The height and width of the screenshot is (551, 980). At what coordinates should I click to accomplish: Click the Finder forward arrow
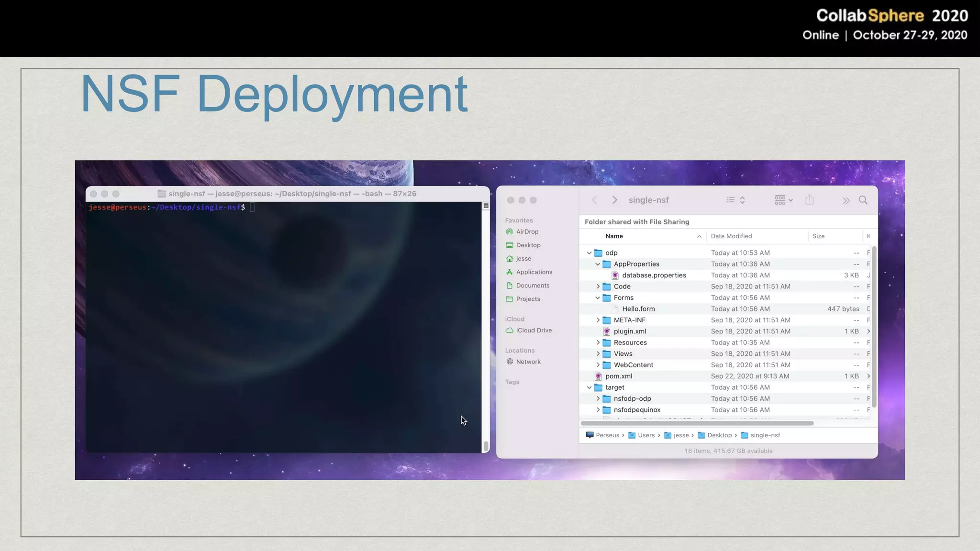coord(614,200)
